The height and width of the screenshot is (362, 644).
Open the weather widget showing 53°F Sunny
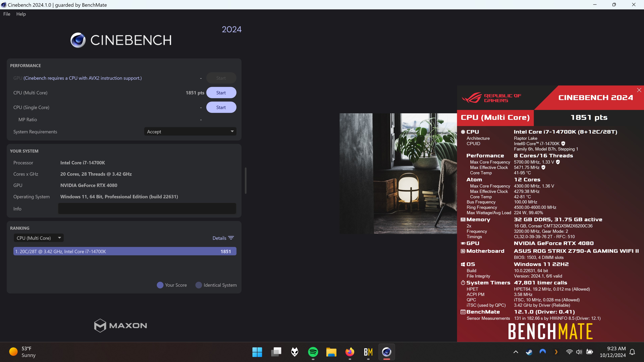tap(22, 352)
